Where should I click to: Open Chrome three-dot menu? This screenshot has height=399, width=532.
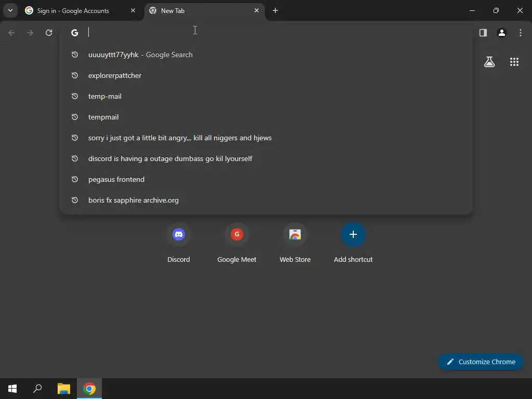tap(520, 33)
